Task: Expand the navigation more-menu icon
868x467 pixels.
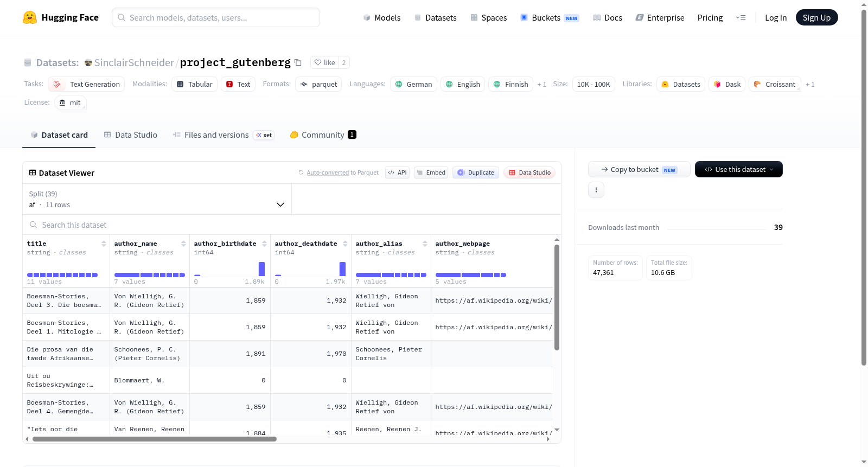Action: click(741, 17)
